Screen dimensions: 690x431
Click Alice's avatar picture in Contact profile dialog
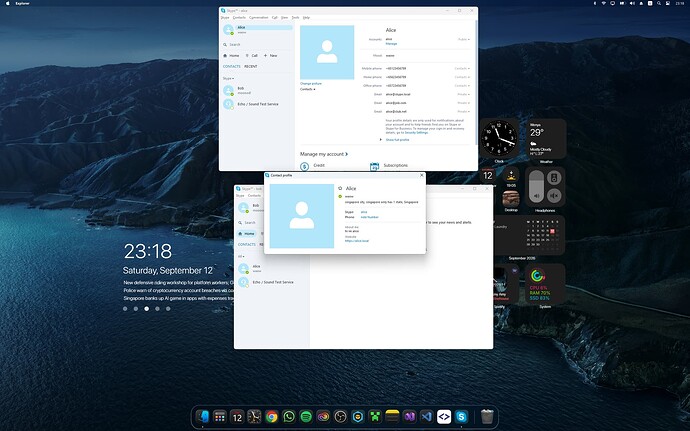302,216
